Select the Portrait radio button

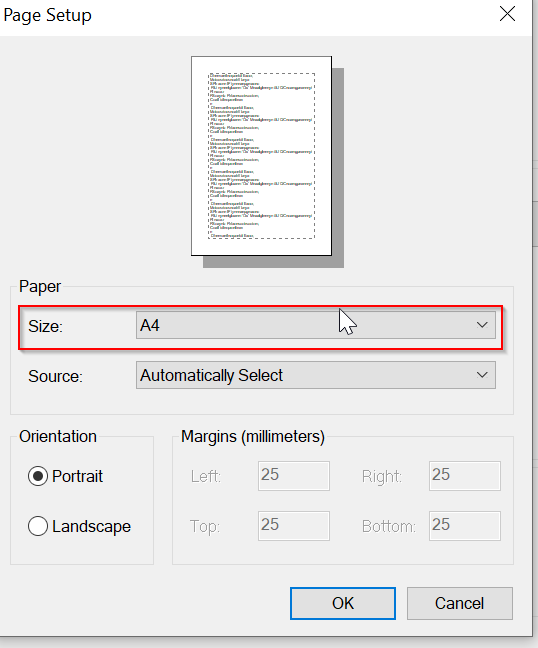click(38, 476)
